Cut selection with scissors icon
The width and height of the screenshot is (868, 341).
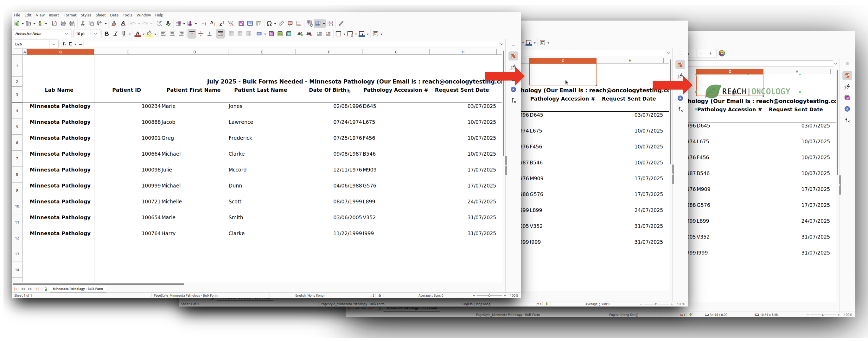point(83,23)
